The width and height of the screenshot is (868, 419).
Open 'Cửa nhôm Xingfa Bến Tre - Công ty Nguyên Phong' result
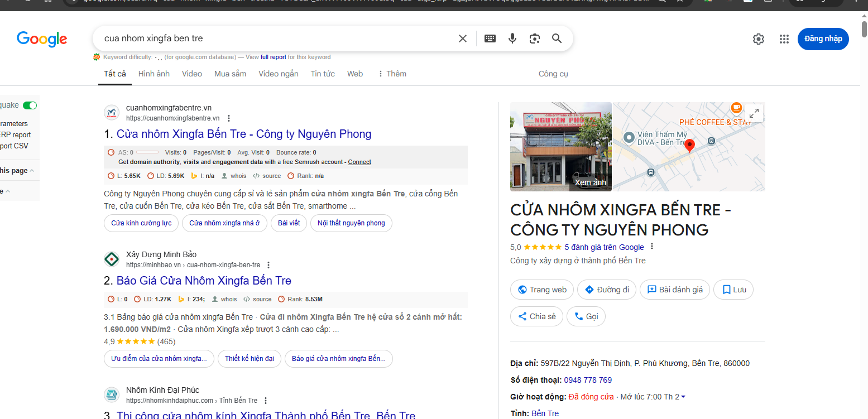244,134
